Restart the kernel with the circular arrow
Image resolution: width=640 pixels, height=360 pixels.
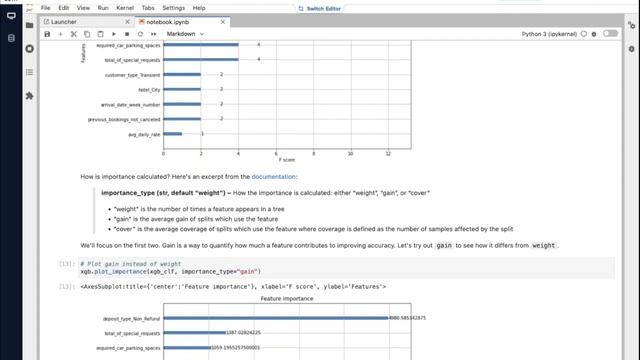click(x=140, y=34)
